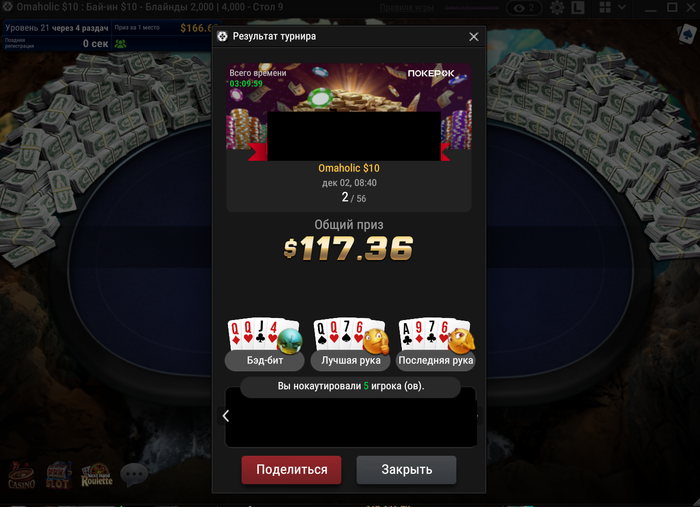Toggle the spectators eye indicator
The height and width of the screenshot is (507, 700).
(524, 8)
